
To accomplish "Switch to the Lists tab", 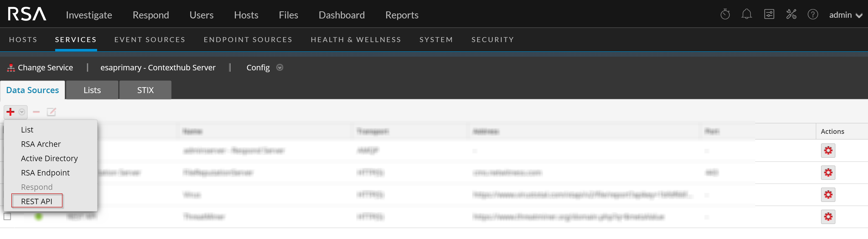I will click(92, 90).
